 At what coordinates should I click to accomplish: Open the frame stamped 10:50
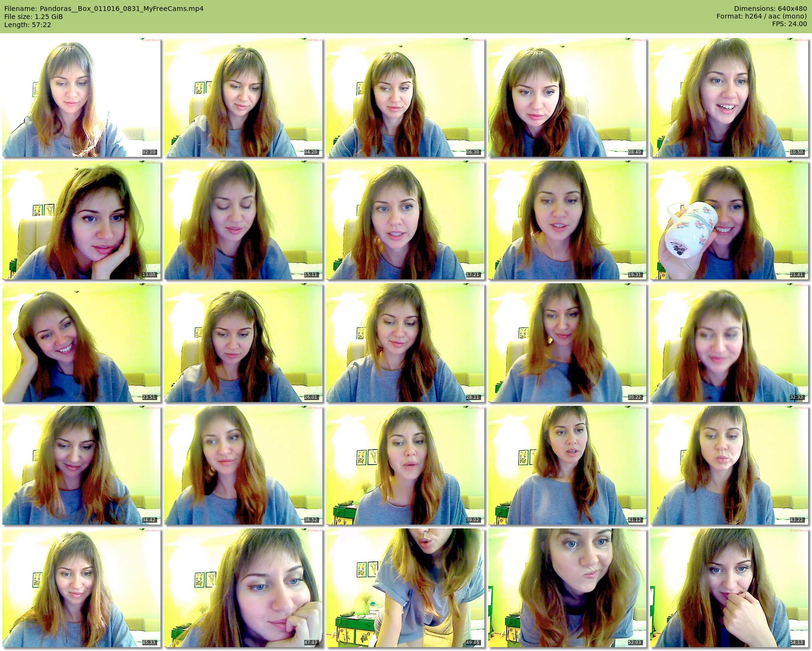(x=729, y=98)
